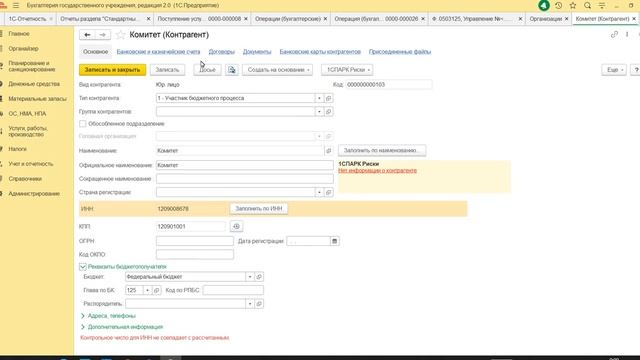The width and height of the screenshot is (640, 360).
Task: Click Код ОКПО input field
Action: pos(195,255)
